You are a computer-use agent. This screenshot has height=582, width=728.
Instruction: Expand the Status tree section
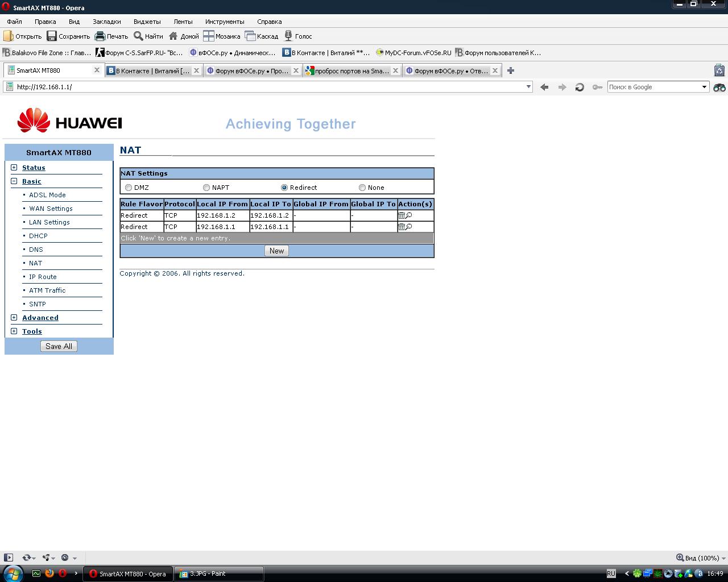point(14,168)
